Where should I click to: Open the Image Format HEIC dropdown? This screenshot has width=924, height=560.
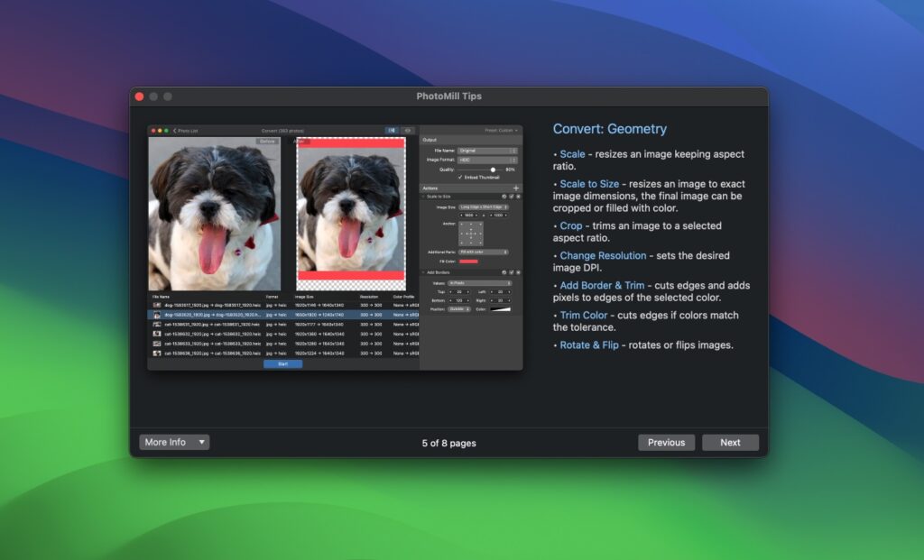point(487,160)
